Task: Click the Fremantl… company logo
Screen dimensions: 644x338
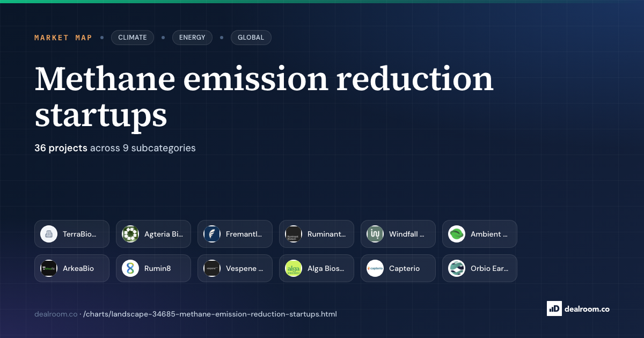Action: coord(212,234)
